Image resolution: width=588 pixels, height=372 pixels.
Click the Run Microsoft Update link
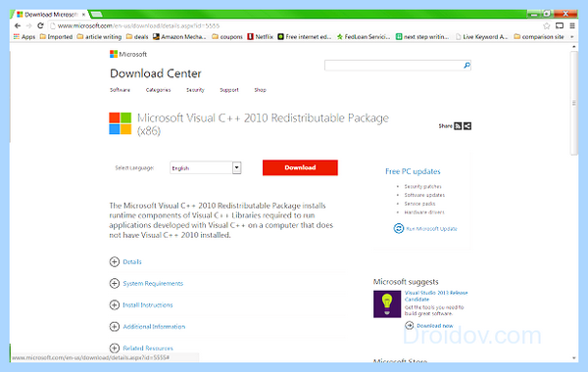click(431, 228)
